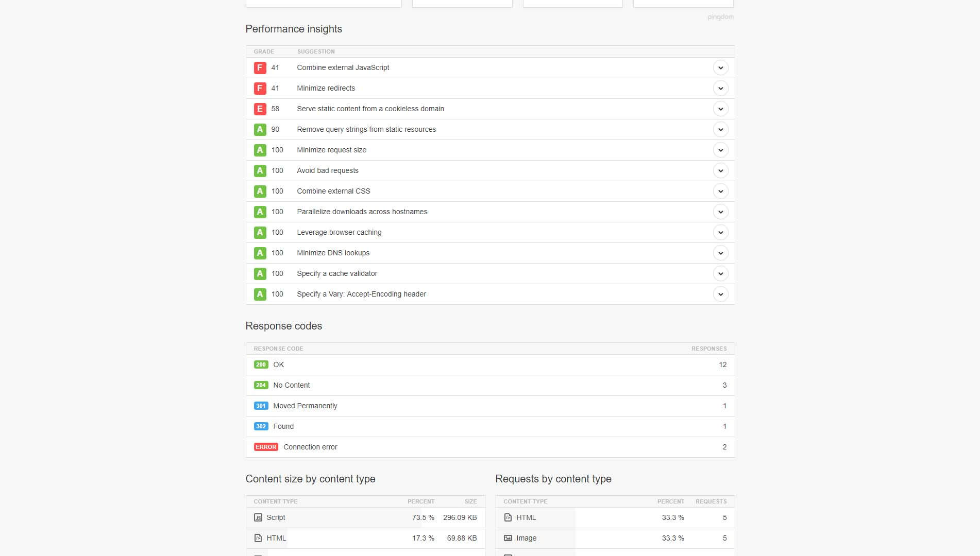Expand Serve static content from cookieless domain
Screen dimensions: 980x556
pyautogui.click(x=720, y=109)
